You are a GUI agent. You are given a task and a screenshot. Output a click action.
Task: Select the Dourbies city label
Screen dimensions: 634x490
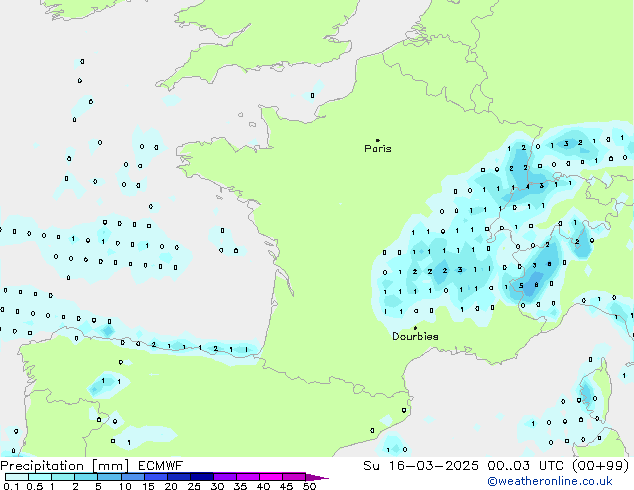point(415,336)
